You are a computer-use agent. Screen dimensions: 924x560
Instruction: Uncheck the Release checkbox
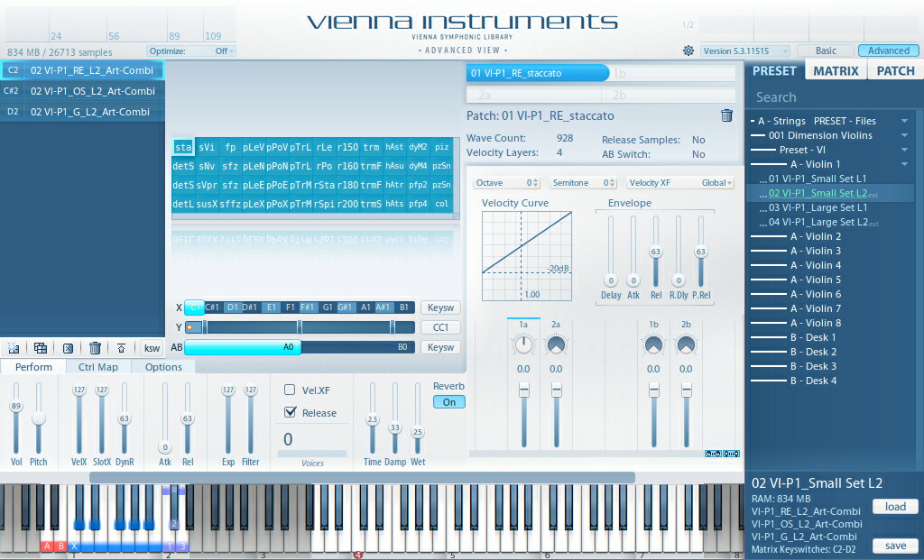pos(289,411)
